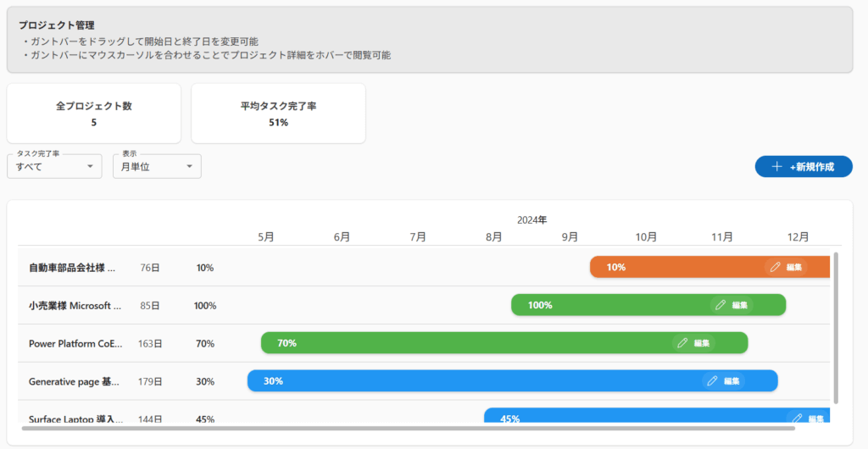This screenshot has height=449, width=868.
Task: Click pencil edit icon on blue 30% bar
Action: pos(712,381)
